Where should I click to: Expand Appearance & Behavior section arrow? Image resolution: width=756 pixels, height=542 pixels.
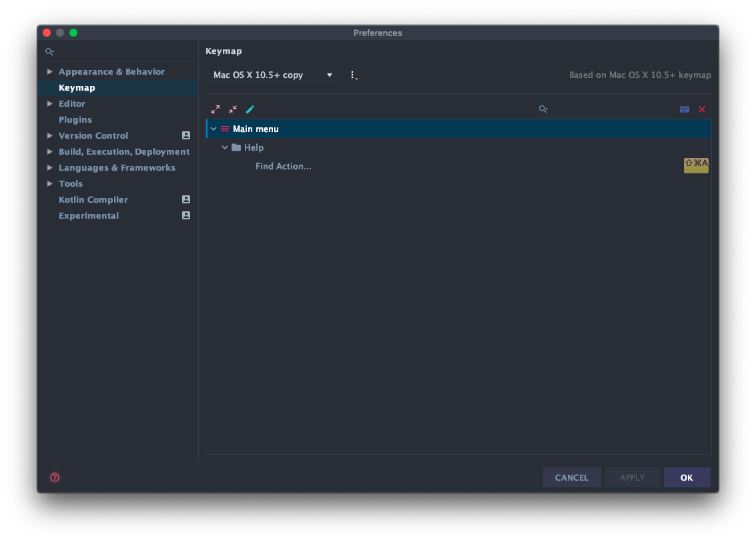[49, 71]
